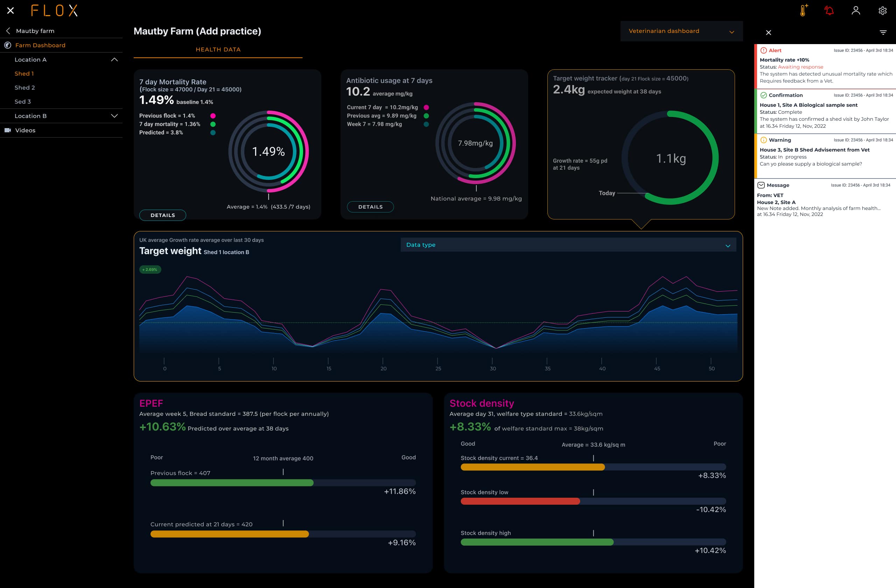Viewport: 896px width, 588px height.
Task: Click the back arrow beside Mautby farm
Action: (x=8, y=30)
